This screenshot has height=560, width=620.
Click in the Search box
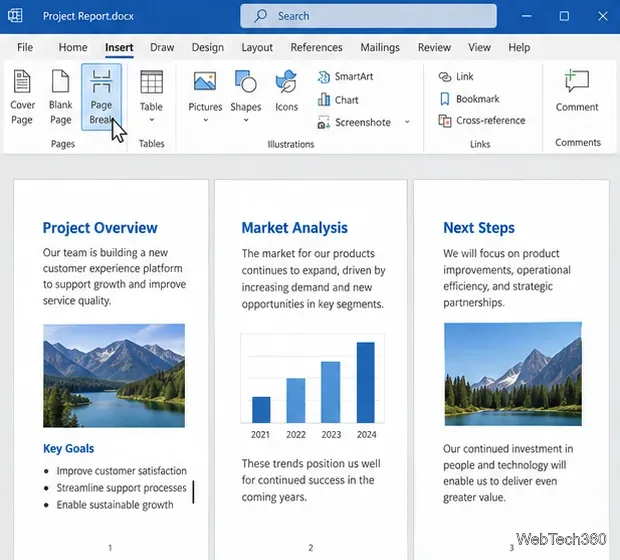[369, 16]
